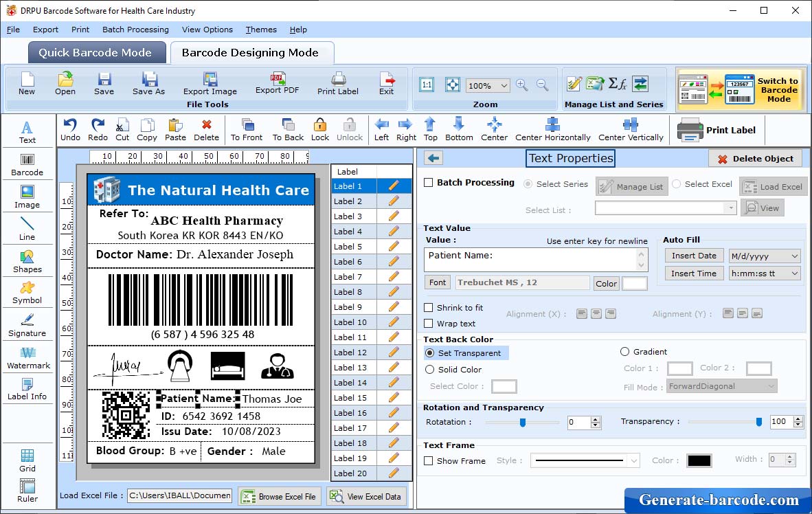
Task: Choose the Select Excel radio button
Action: coord(676,184)
